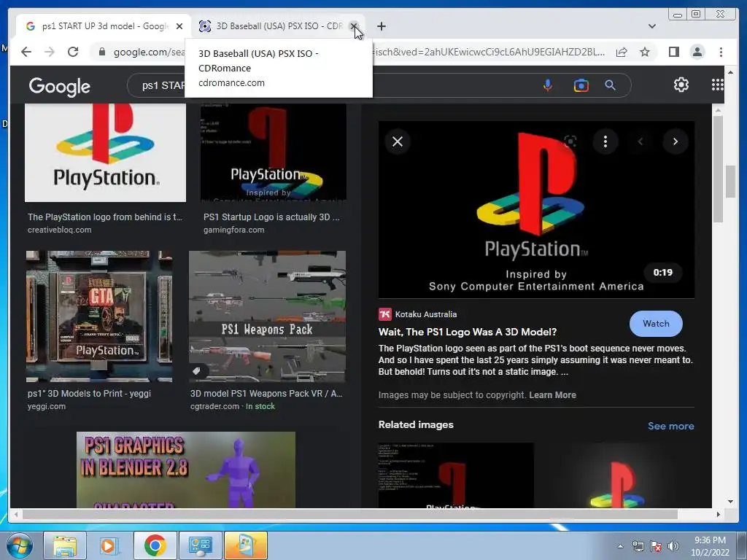Click 'PS1 Startup Logo is actually 3D' caption
This screenshot has height=560, width=747.
coord(271,217)
